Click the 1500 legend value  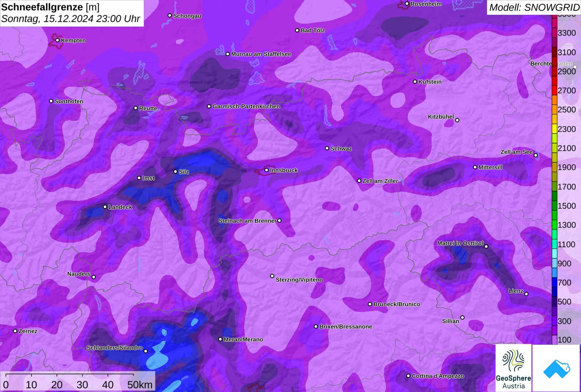click(567, 206)
